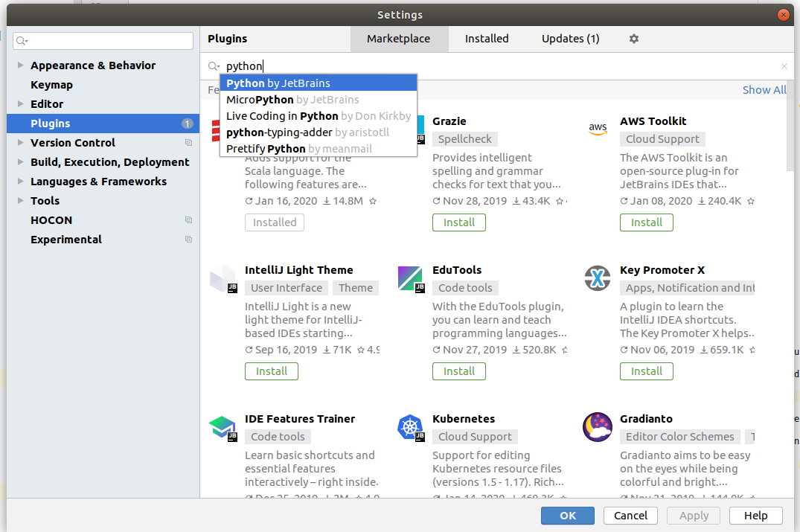The height and width of the screenshot is (532, 800).
Task: Click the Gradianto plugin icon
Action: 598,427
